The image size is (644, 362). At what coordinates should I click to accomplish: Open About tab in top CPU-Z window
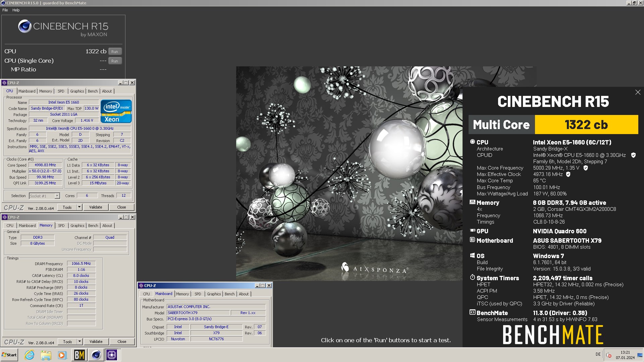tap(107, 91)
